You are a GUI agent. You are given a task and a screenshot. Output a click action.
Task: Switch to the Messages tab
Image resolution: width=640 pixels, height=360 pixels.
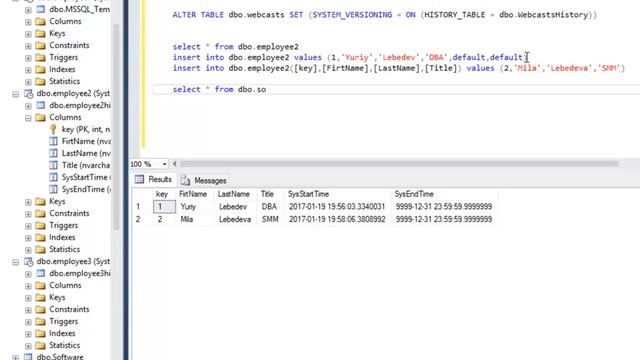coord(204,180)
